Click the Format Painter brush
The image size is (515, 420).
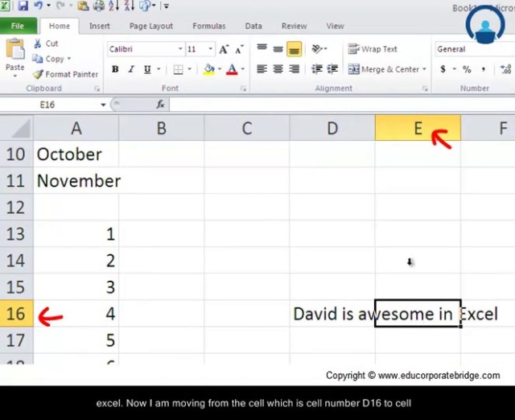38,74
